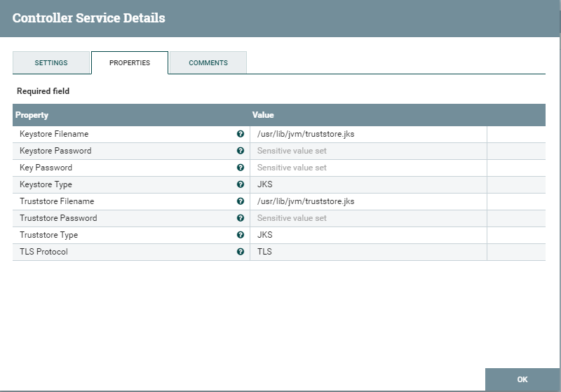Screen dimensions: 561x392
Task: Click the Truststore Password help icon
Action: (x=241, y=218)
